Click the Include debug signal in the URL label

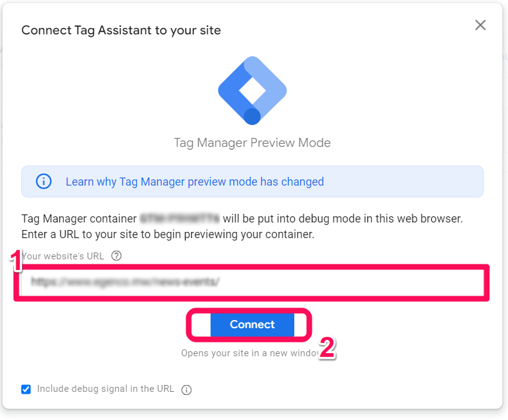106,389
